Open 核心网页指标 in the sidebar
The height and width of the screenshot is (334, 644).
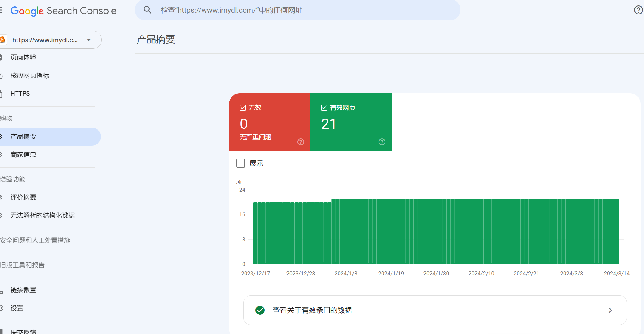point(30,76)
